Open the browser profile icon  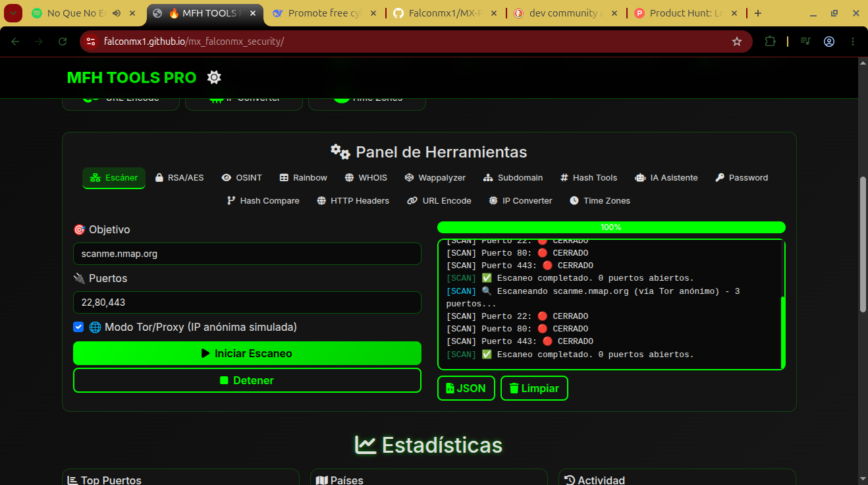[x=829, y=42]
